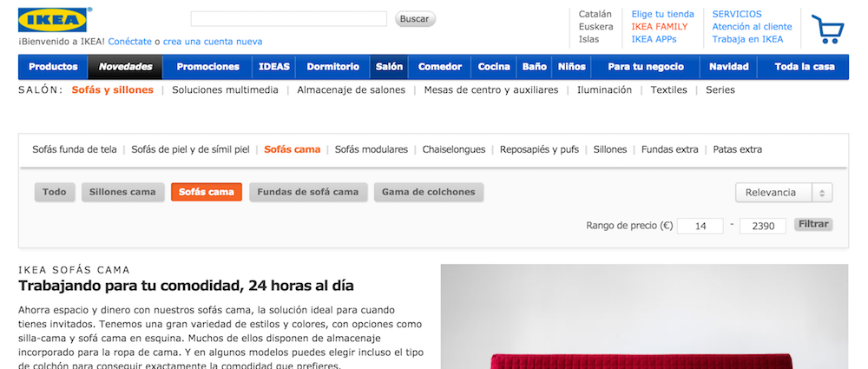Select Salón in navigation bar
Screen dimensions: 868x369
[x=389, y=67]
